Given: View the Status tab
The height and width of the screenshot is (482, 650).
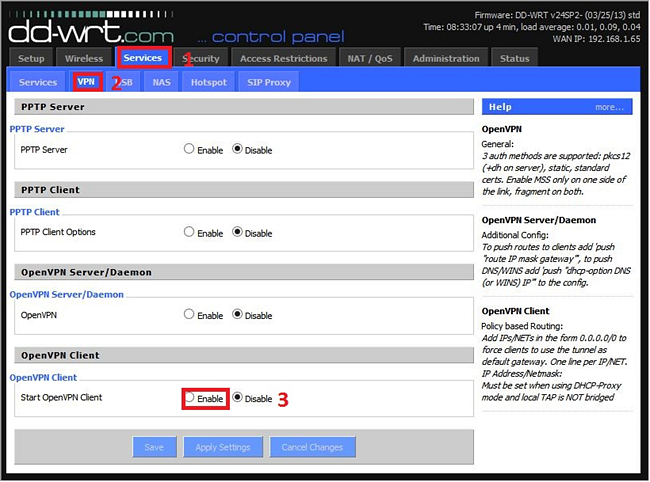Looking at the screenshot, I should pos(514,58).
